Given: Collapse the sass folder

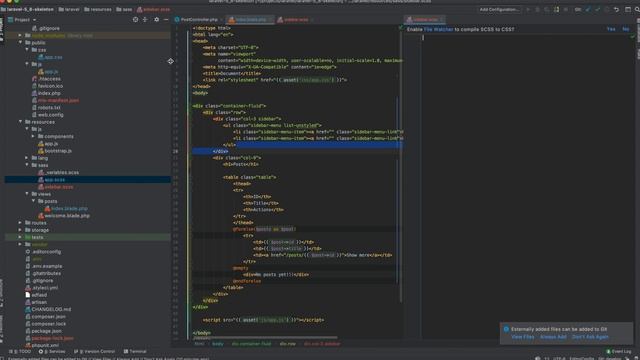Looking at the screenshot, I should point(27,165).
